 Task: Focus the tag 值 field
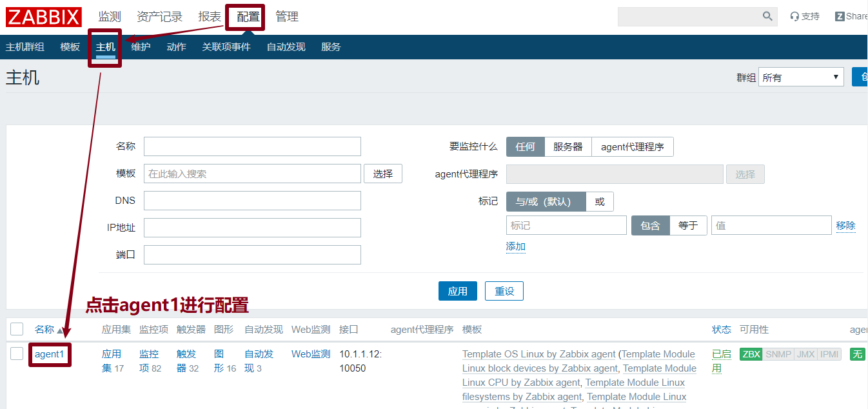tap(771, 225)
